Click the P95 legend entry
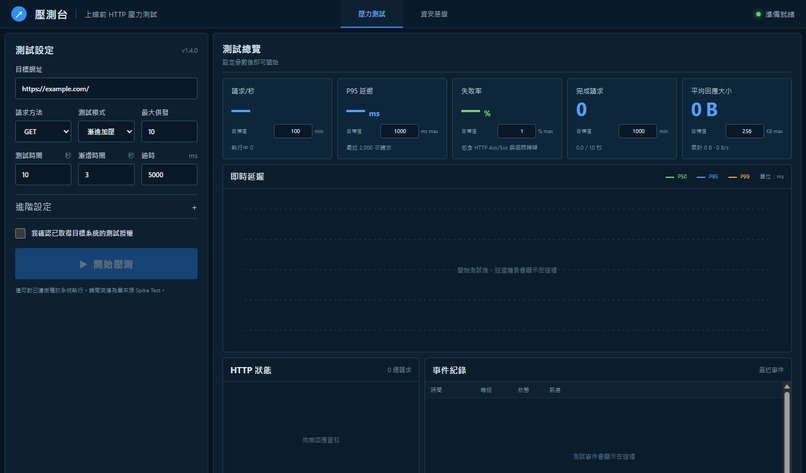The width and height of the screenshot is (806, 473). pyautogui.click(x=707, y=177)
